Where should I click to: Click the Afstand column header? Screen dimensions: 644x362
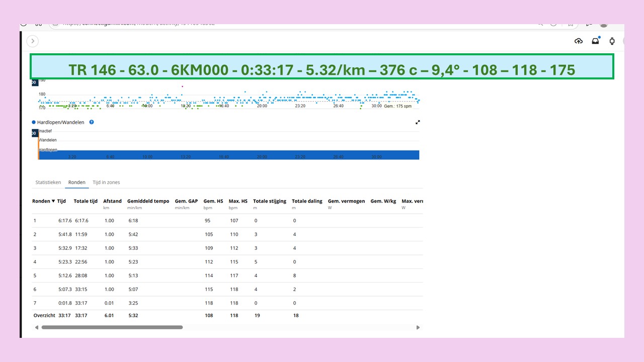pyautogui.click(x=112, y=201)
